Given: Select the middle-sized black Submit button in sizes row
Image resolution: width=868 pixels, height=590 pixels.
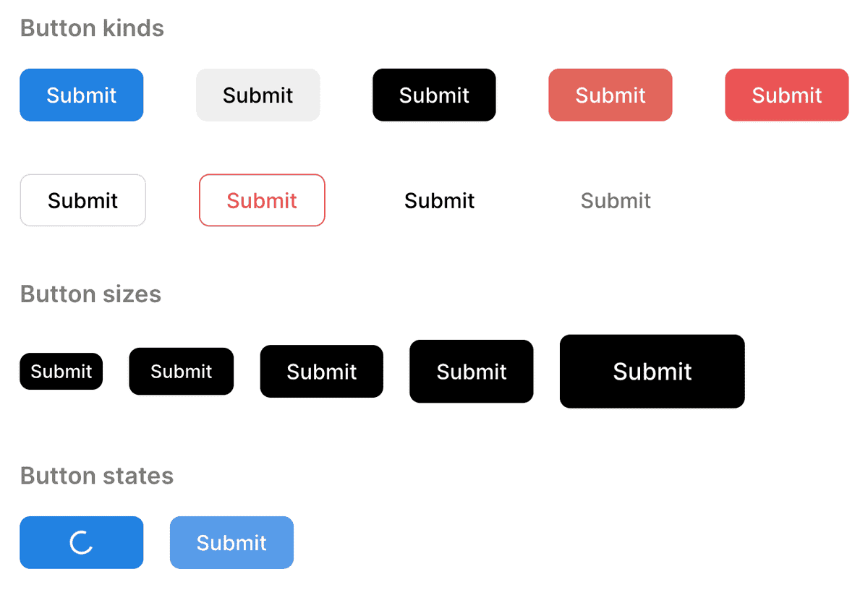Looking at the screenshot, I should (321, 372).
